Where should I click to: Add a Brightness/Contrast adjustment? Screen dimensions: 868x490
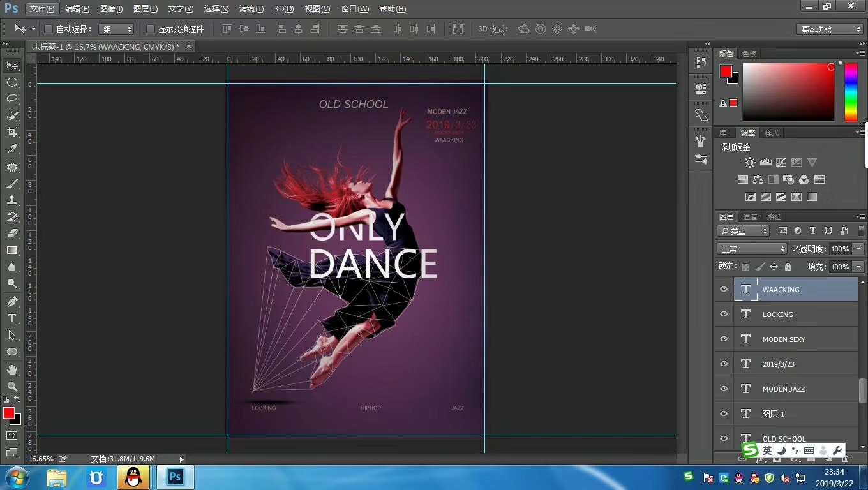(750, 163)
